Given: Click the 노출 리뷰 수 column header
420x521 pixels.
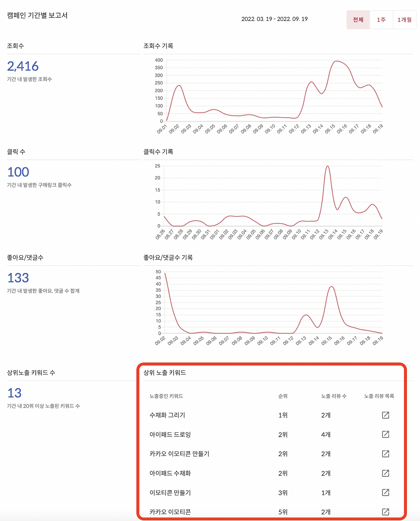Looking at the screenshot, I should (x=334, y=396).
